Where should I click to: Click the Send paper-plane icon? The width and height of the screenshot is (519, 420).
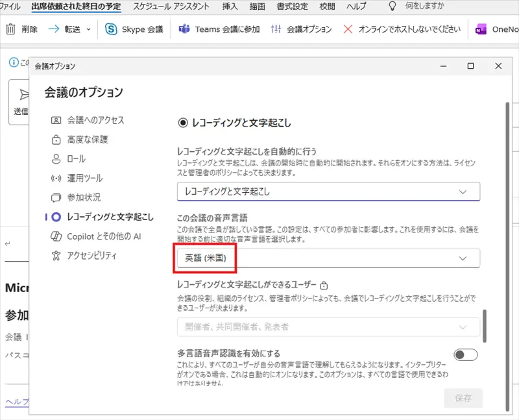click(24, 94)
